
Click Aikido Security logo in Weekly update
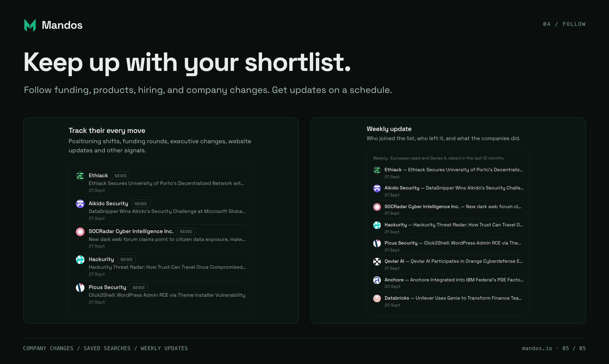377,188
